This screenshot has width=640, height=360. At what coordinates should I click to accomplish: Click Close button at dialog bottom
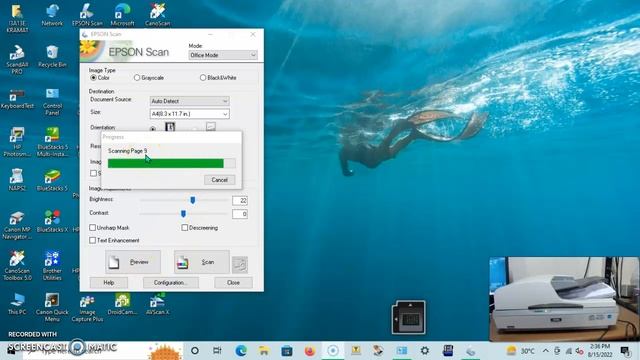click(x=233, y=282)
